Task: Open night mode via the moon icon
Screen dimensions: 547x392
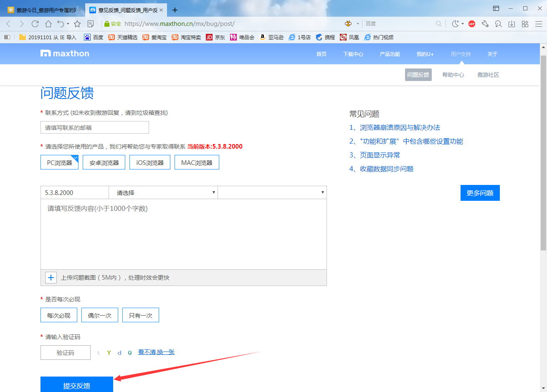Action: [x=455, y=24]
